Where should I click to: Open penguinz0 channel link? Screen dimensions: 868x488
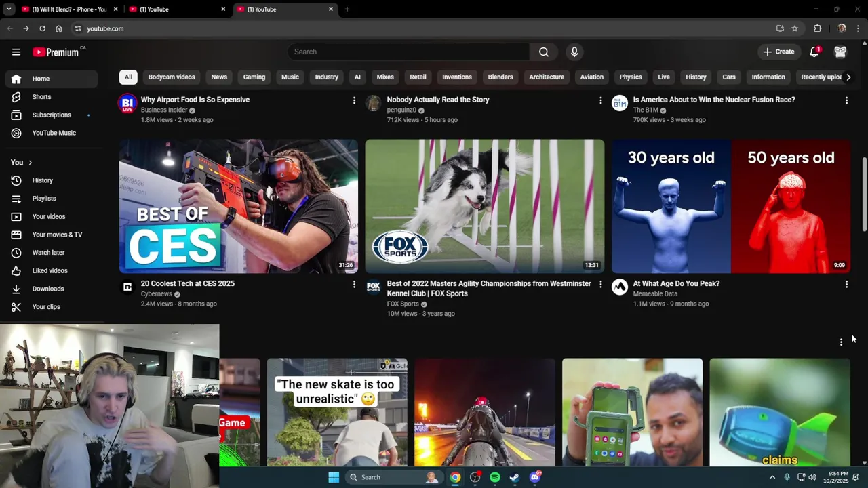tap(401, 110)
